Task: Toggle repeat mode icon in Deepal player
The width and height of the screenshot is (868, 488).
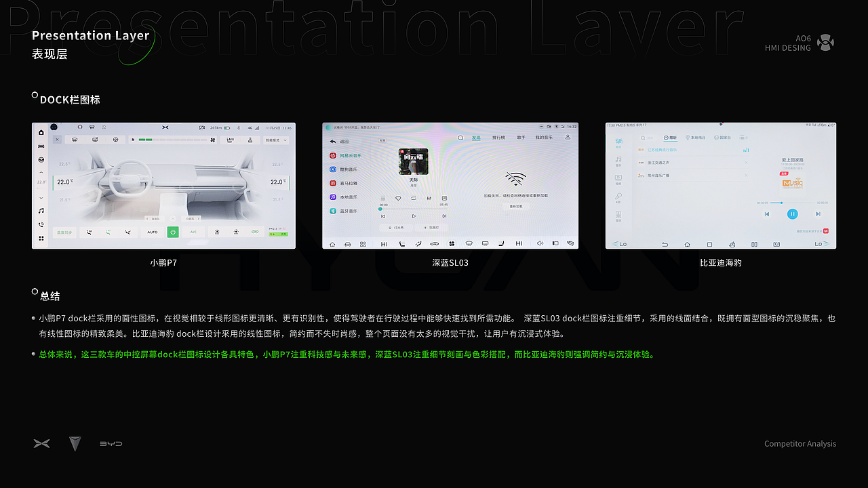Action: pos(414,198)
